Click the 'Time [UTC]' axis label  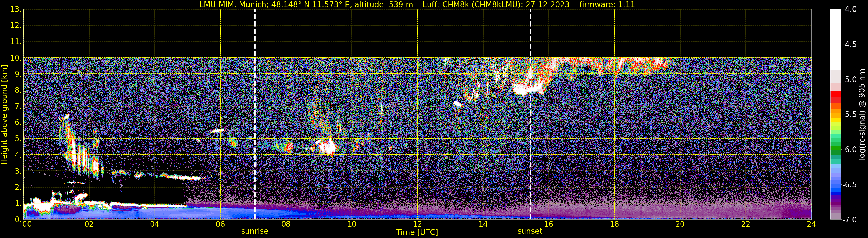tap(417, 232)
